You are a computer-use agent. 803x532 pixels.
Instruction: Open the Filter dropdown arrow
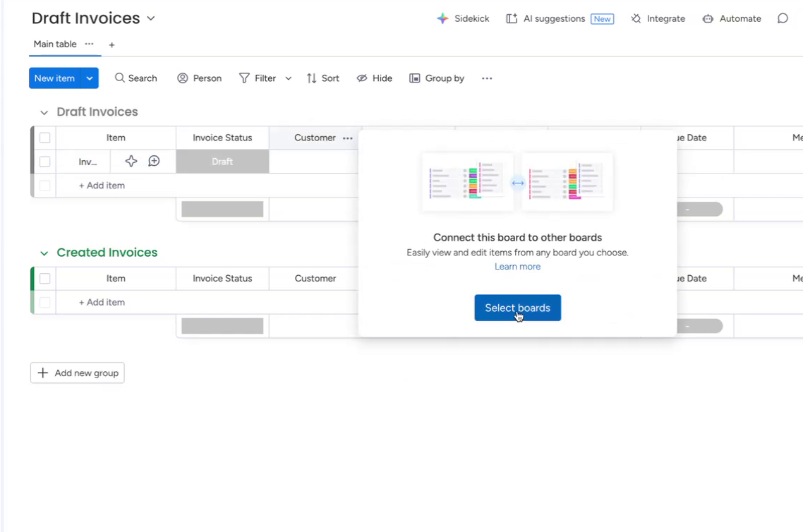(288, 78)
